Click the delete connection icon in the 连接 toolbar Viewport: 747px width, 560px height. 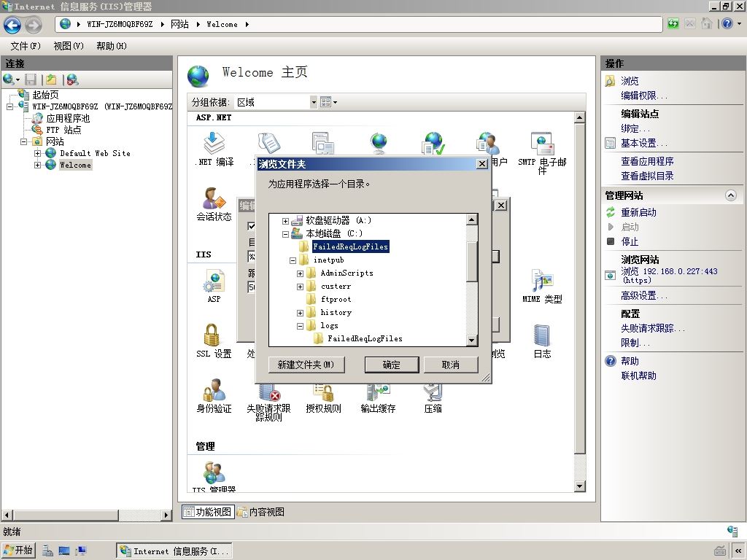(x=72, y=79)
